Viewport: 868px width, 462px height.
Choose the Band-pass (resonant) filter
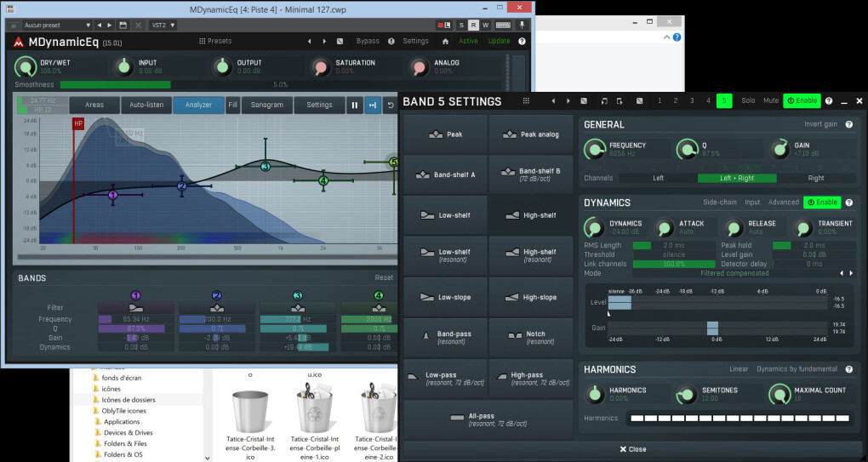point(446,338)
